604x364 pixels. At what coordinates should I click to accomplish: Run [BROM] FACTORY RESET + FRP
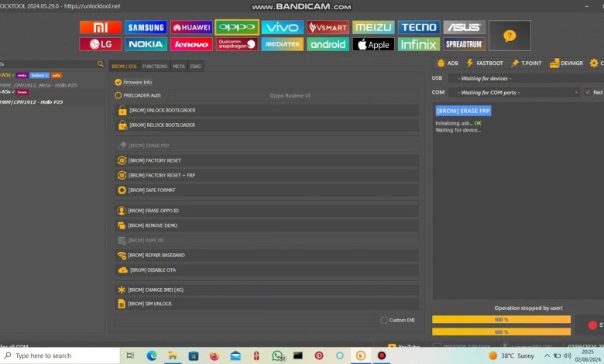coord(266,175)
